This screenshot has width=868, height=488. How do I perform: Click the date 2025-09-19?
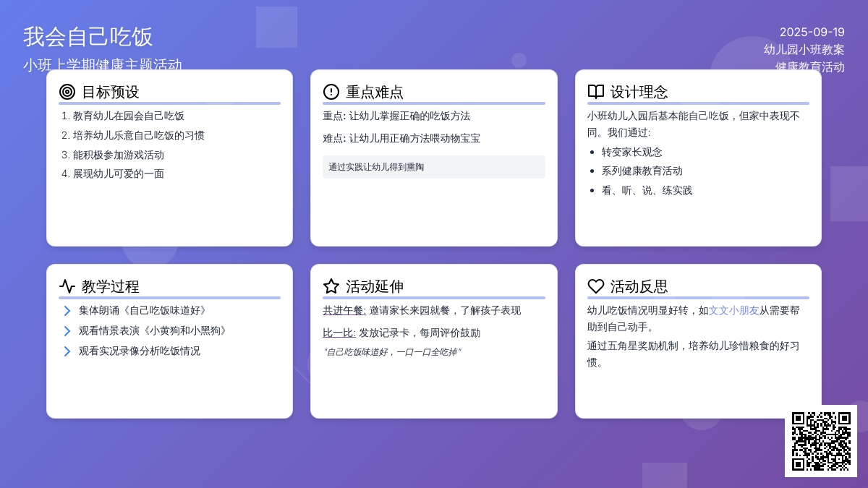812,32
